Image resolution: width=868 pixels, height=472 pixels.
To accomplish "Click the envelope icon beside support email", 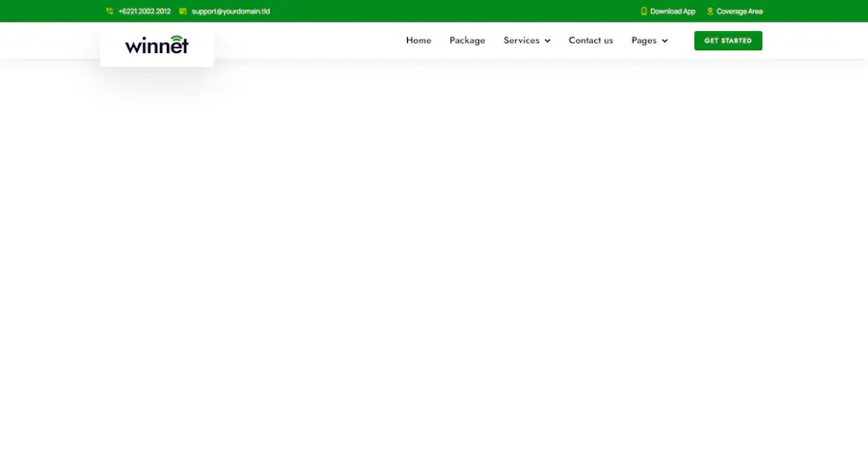I will pyautogui.click(x=182, y=11).
